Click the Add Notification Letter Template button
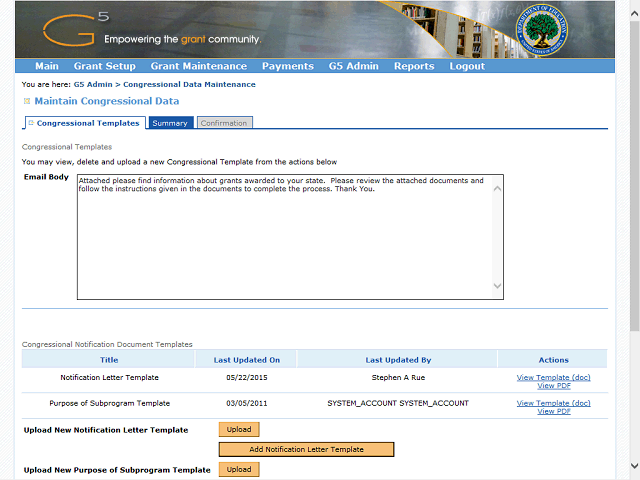The width and height of the screenshot is (640, 480). (306, 449)
